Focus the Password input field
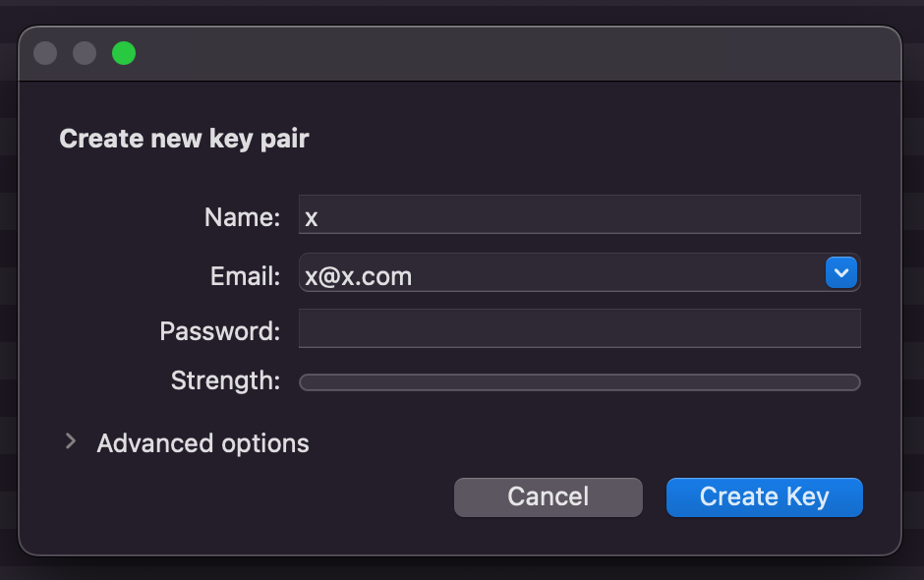Viewport: 924px width, 580px height. [x=580, y=328]
